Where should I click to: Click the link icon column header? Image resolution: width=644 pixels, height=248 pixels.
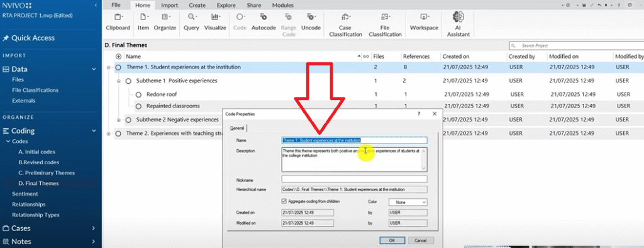point(365,57)
